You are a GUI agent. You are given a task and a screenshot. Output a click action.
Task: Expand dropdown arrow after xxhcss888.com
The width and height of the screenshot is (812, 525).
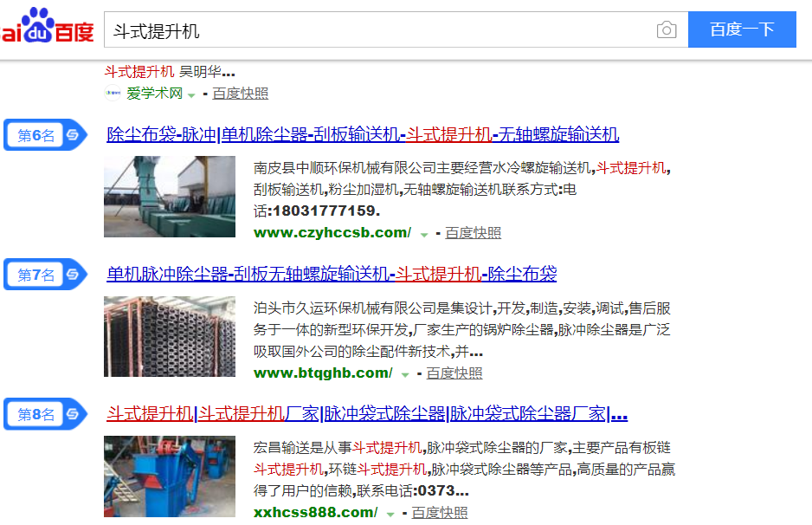click(390, 514)
